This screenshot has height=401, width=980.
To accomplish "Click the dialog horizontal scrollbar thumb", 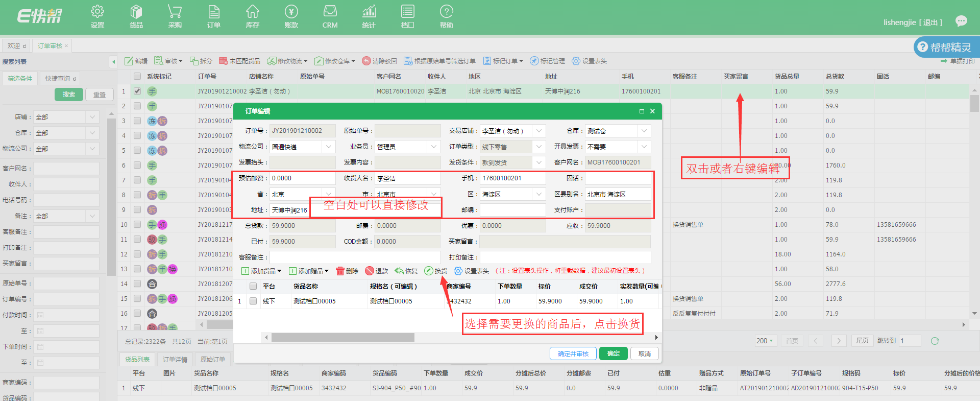I will pos(343,337).
